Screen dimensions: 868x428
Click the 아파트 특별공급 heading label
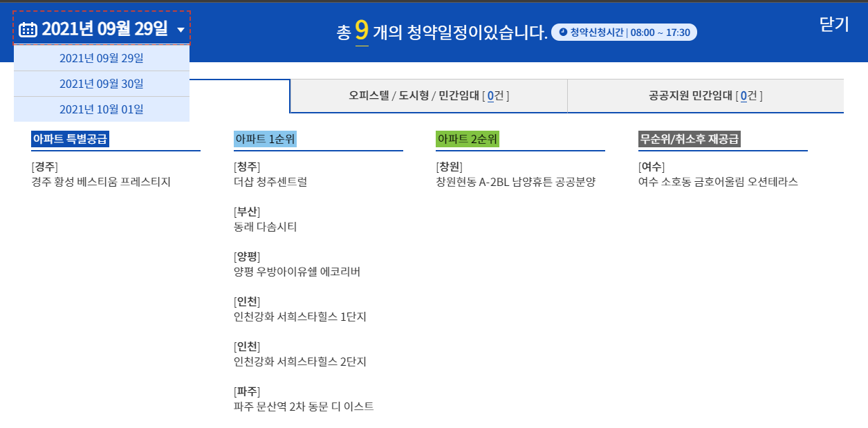[x=71, y=139]
